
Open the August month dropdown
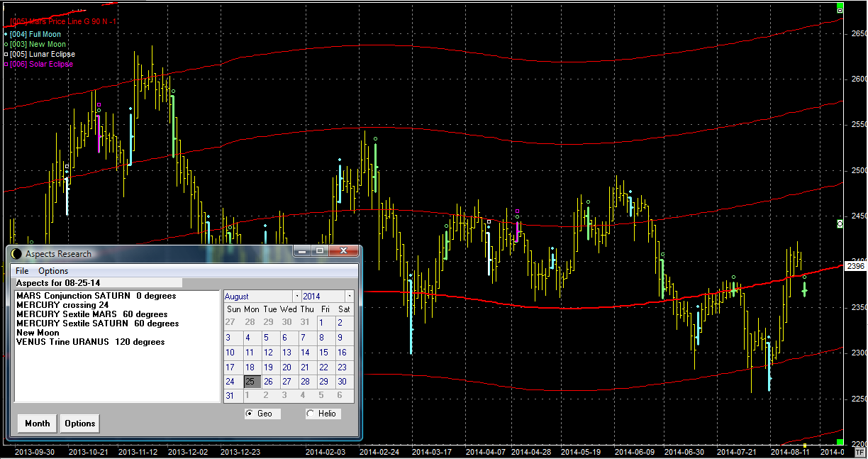[296, 296]
